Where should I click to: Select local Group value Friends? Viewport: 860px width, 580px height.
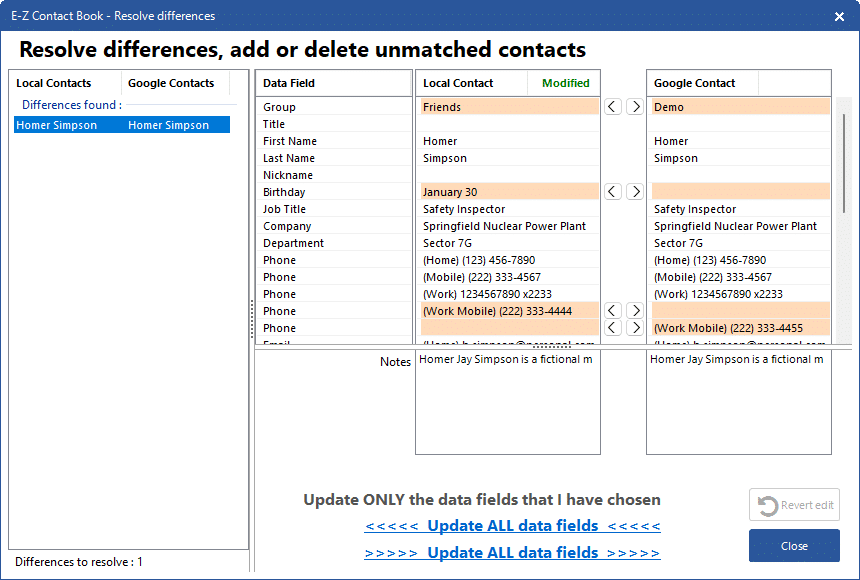(x=510, y=107)
